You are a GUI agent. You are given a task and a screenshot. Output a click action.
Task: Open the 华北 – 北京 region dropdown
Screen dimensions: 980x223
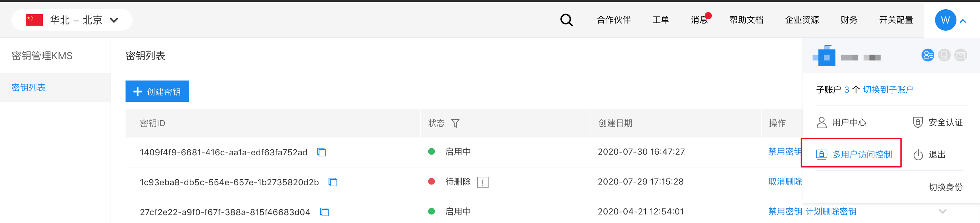pos(72,20)
